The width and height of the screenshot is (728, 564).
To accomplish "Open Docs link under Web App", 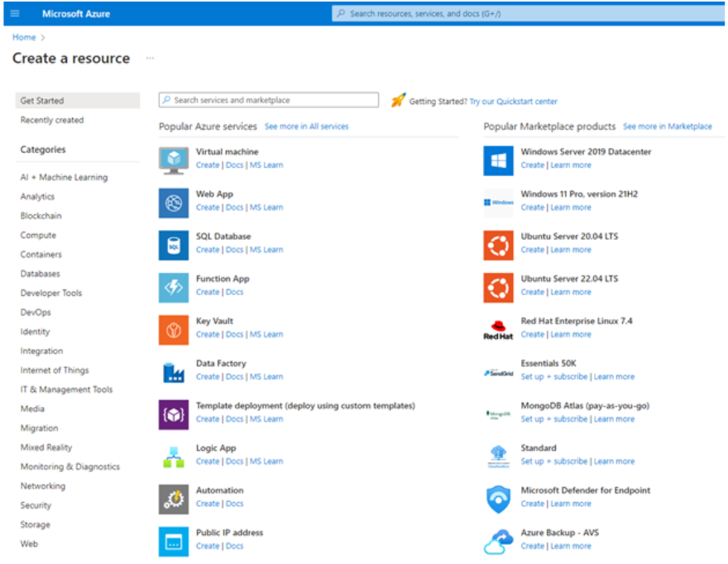I will click(x=234, y=207).
